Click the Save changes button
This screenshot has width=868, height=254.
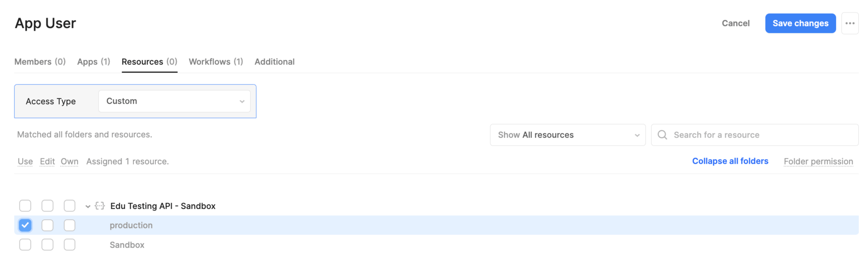tap(800, 23)
